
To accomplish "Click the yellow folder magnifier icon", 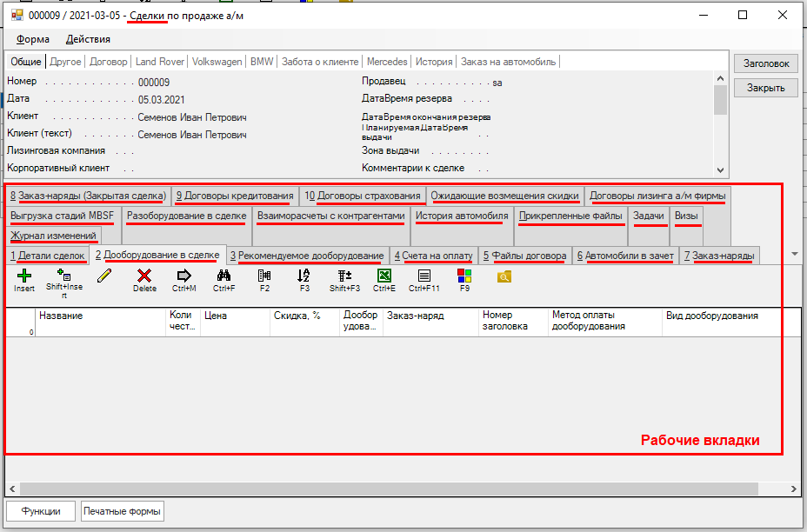I will pyautogui.click(x=504, y=276).
